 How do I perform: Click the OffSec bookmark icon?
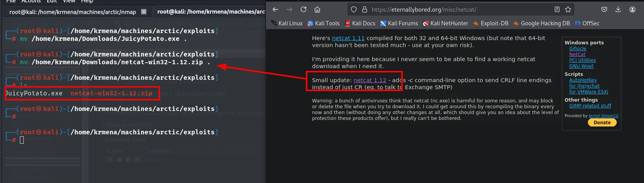click(x=578, y=23)
